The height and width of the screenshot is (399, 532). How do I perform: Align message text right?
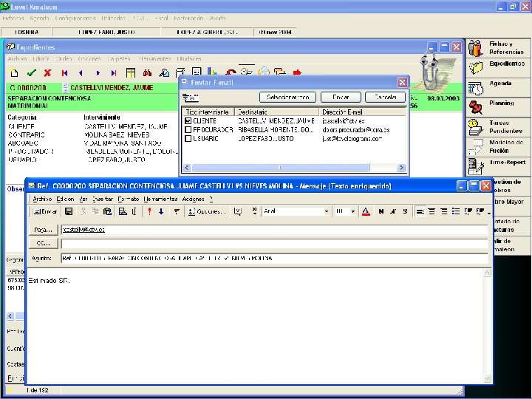click(444, 211)
